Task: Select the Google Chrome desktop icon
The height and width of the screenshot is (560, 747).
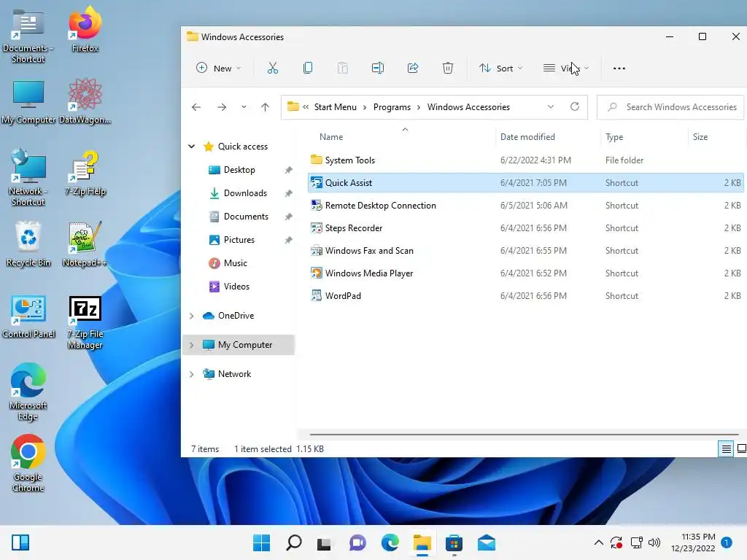Action: [x=28, y=463]
